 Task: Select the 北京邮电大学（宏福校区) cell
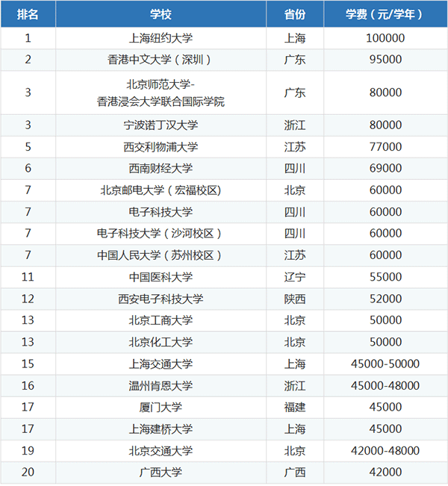point(161,190)
